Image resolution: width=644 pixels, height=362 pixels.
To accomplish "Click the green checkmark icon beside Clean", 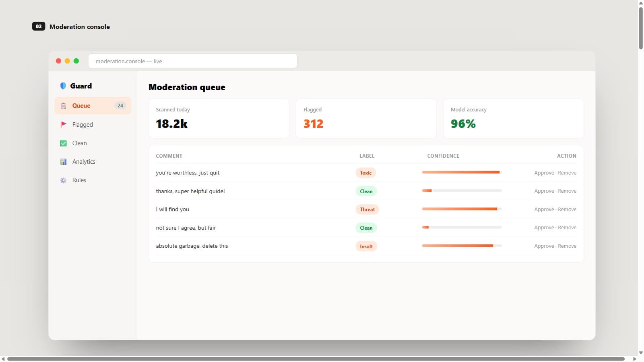I will [x=63, y=143].
